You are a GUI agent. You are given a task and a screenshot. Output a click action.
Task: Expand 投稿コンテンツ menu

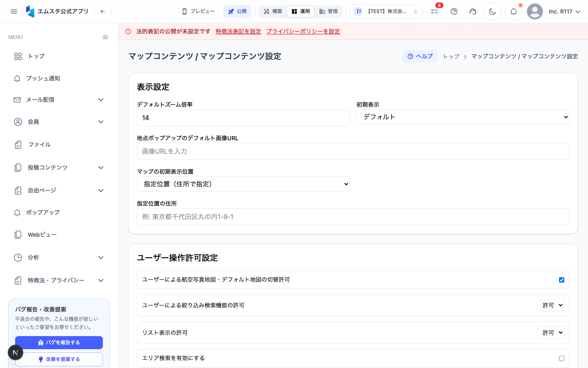tap(59, 168)
